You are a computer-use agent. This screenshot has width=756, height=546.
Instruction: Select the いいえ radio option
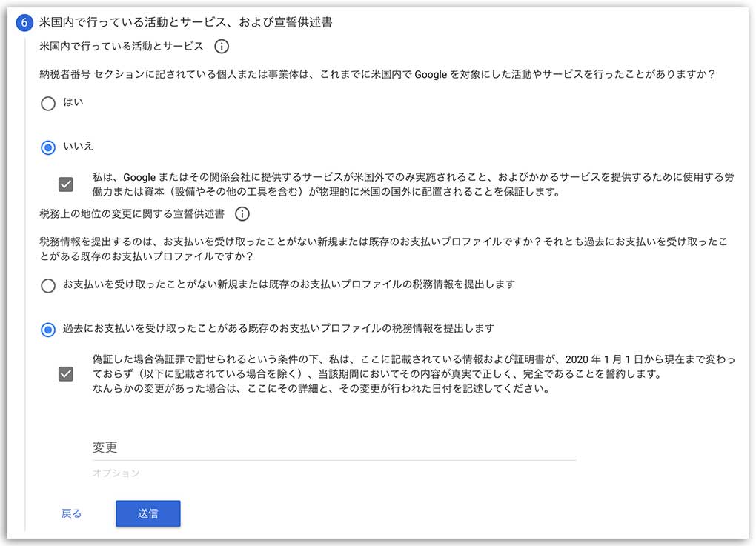tap(48, 148)
